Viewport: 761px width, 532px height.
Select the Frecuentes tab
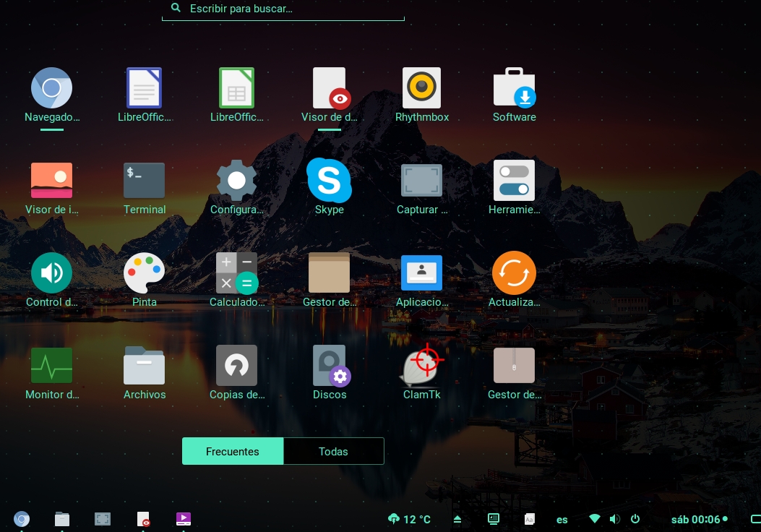[233, 451]
